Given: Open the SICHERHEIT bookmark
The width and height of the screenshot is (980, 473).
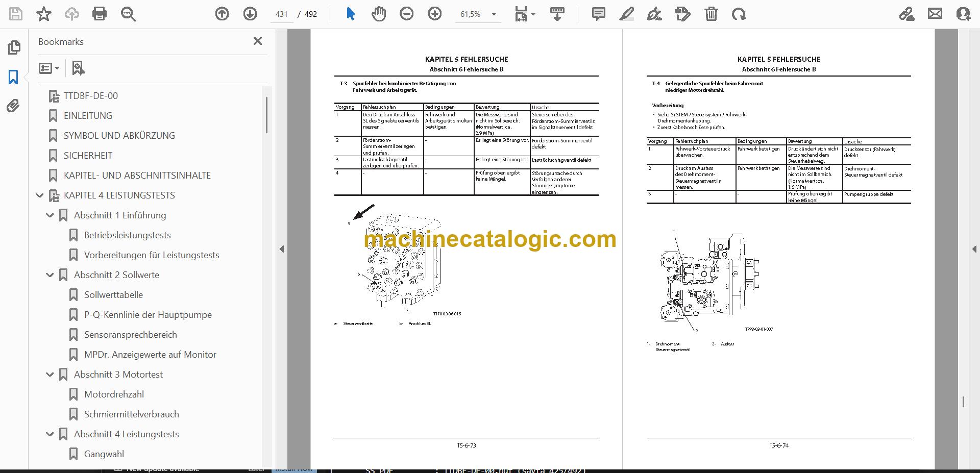Looking at the screenshot, I should click(88, 156).
